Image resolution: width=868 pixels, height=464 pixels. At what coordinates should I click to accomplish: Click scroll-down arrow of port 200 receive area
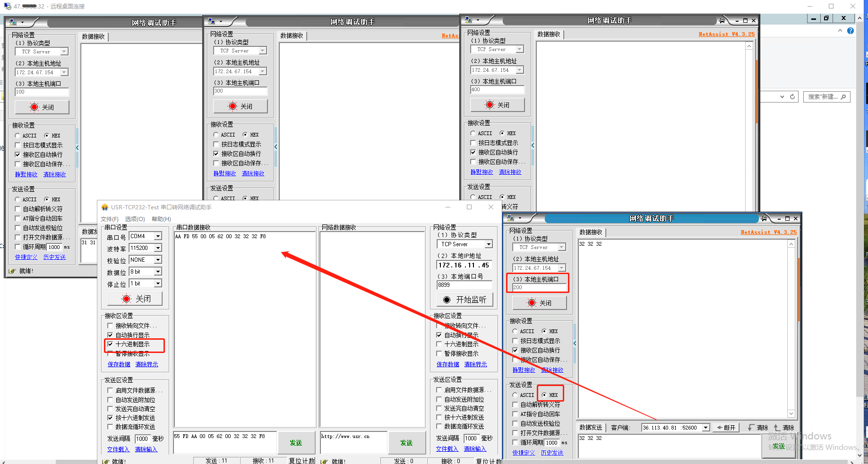pos(791,413)
